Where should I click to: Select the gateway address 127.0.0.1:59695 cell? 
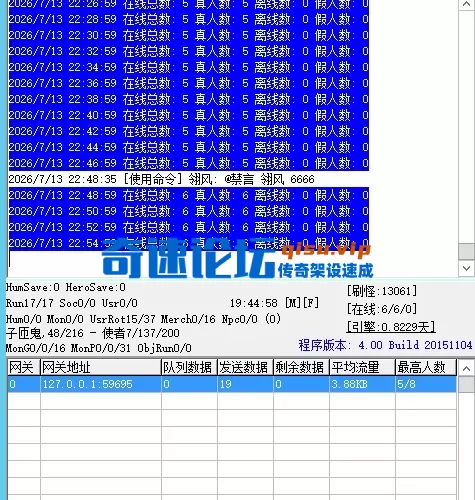tap(101, 384)
